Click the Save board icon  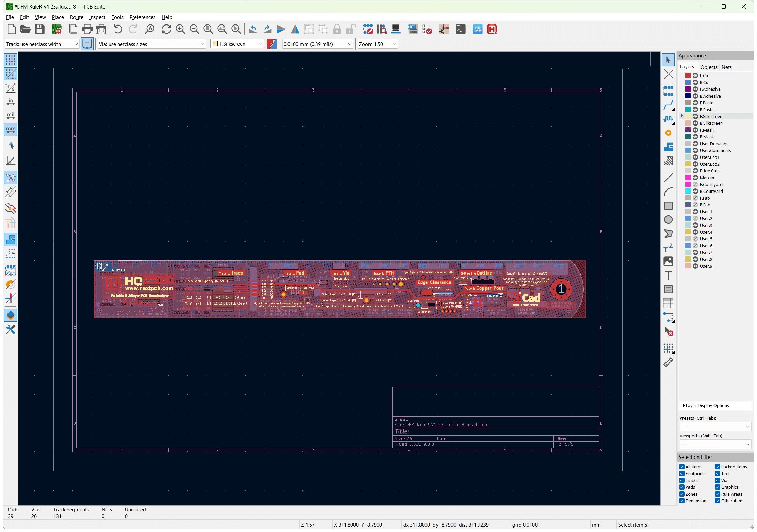point(40,29)
